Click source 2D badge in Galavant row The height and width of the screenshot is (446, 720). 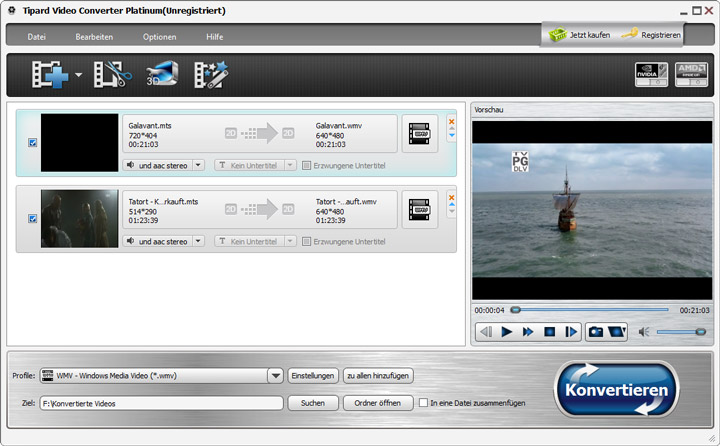[x=231, y=133]
